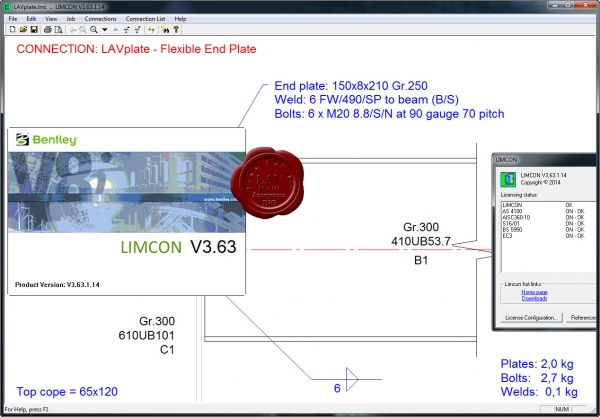Click the 'Weld: 6 FW/490/SP to beam' annotation
The height and width of the screenshot is (417, 600).
pyautogui.click(x=366, y=100)
